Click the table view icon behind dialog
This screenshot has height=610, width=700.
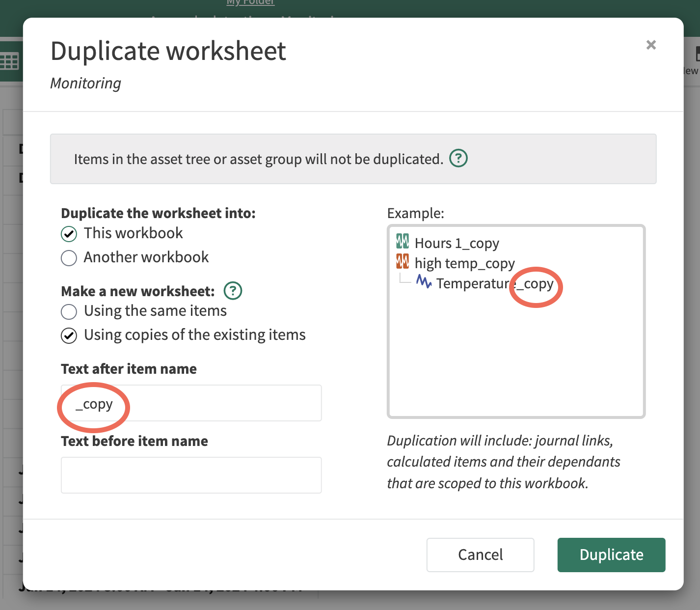[9, 62]
